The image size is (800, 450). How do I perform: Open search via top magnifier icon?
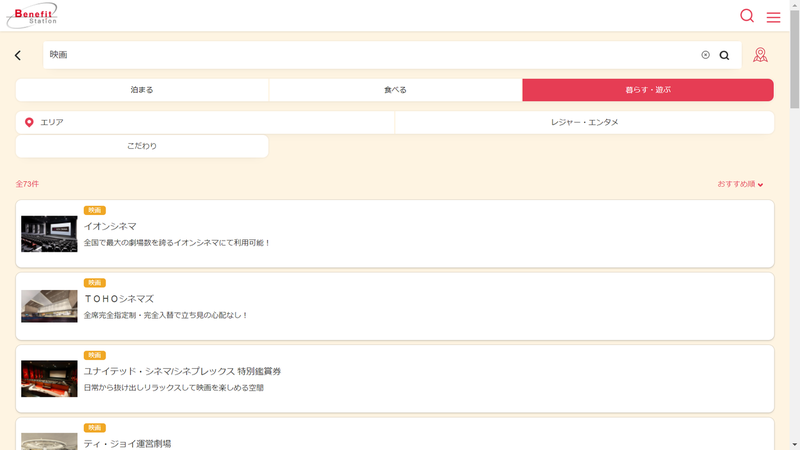[747, 16]
